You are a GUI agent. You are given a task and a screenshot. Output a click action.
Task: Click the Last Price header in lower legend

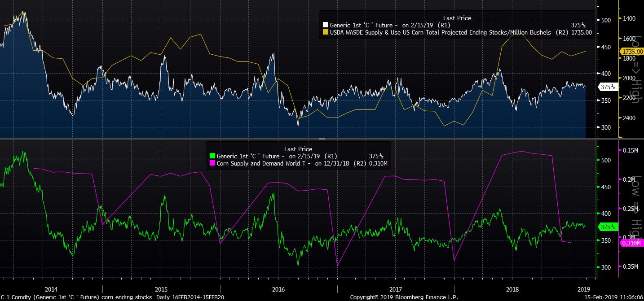click(298, 149)
